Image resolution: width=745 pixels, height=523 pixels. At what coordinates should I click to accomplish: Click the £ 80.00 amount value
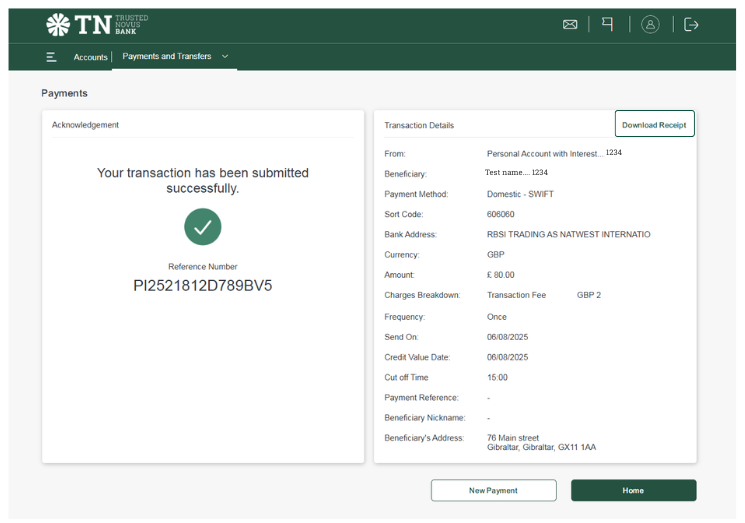[x=500, y=275]
